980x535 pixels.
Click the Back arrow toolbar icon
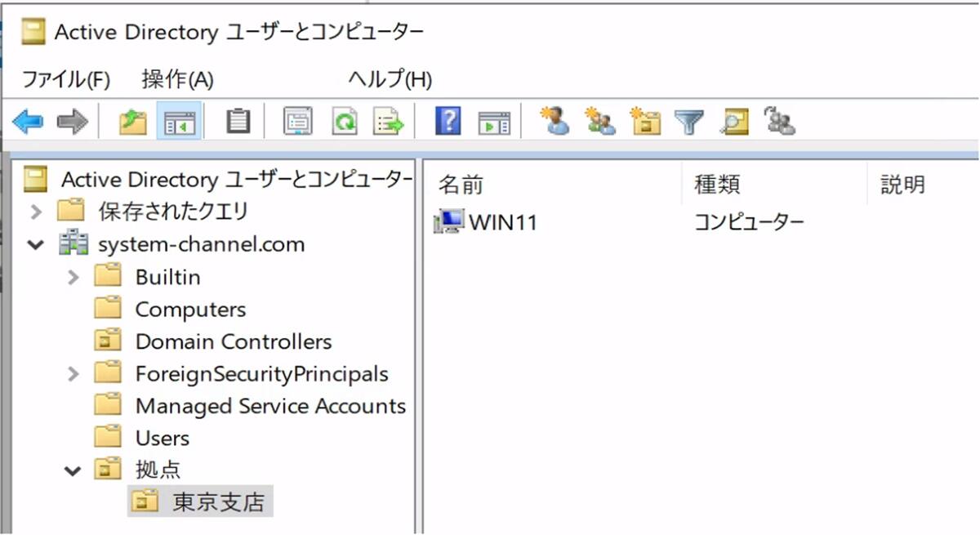click(28, 123)
